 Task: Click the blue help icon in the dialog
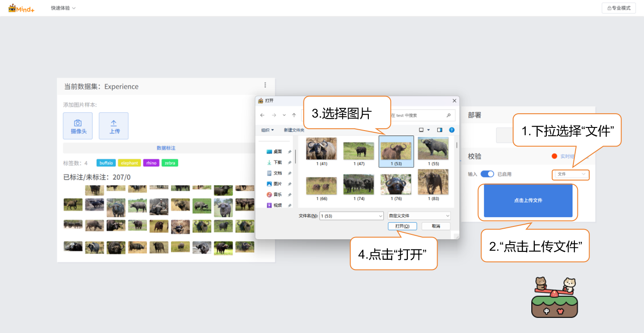click(451, 130)
